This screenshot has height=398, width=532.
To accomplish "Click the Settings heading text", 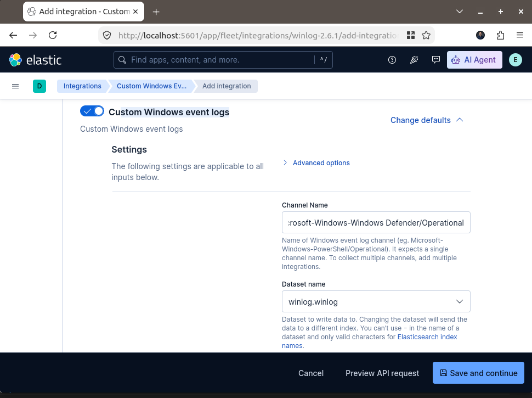I will click(129, 150).
